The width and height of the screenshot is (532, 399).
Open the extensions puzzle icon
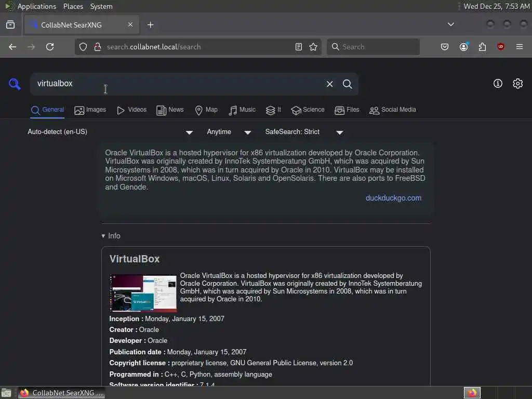(x=482, y=47)
